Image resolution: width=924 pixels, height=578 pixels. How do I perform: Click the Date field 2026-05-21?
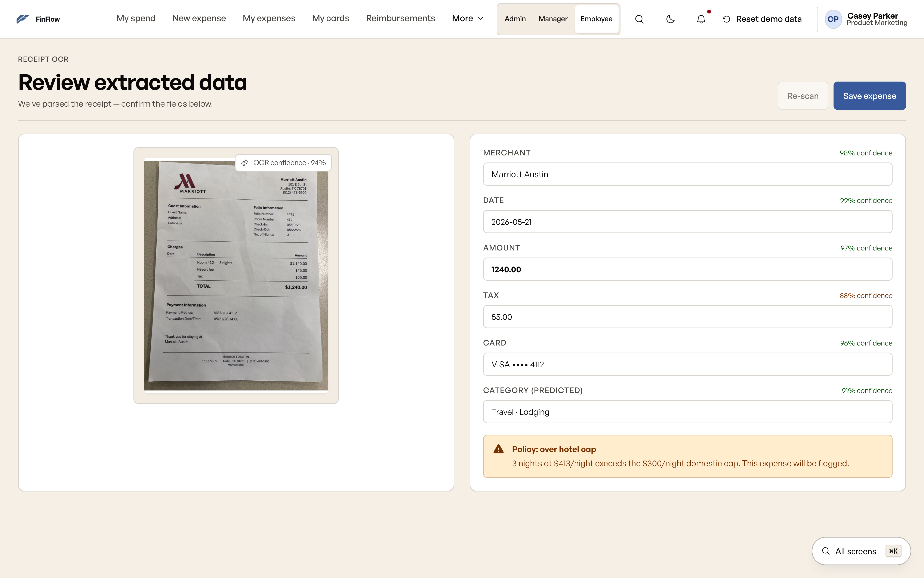pyautogui.click(x=688, y=222)
